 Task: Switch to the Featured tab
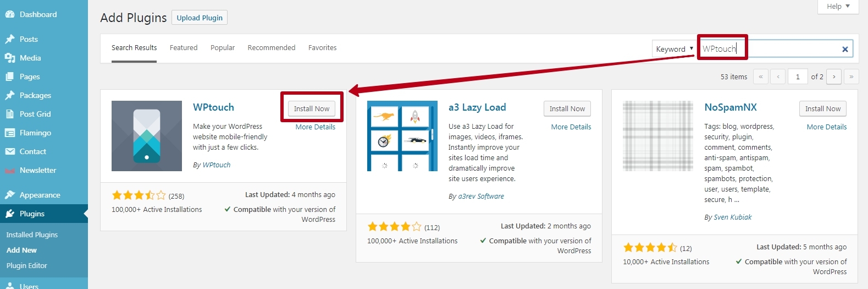click(x=184, y=48)
